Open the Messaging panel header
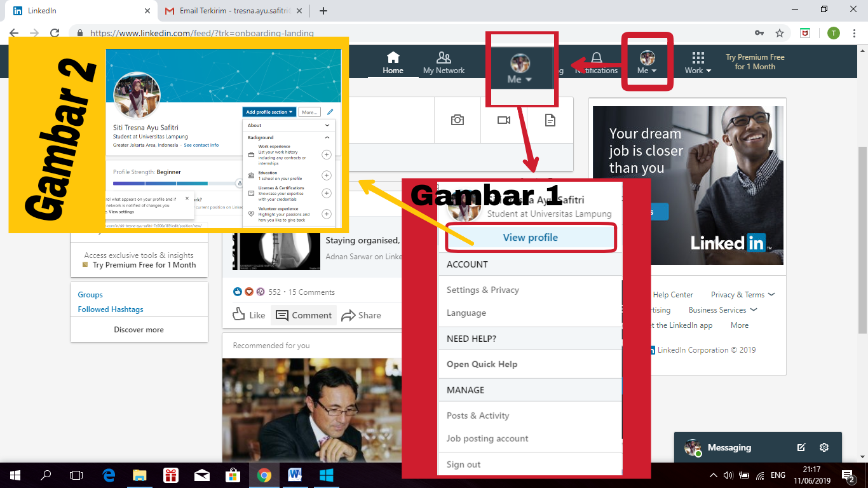Viewport: 868px width, 488px height. tap(729, 447)
